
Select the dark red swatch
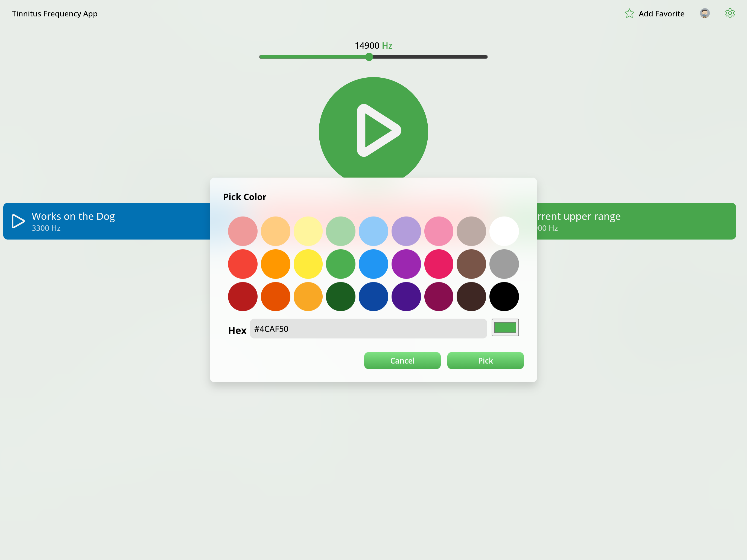coord(243,297)
